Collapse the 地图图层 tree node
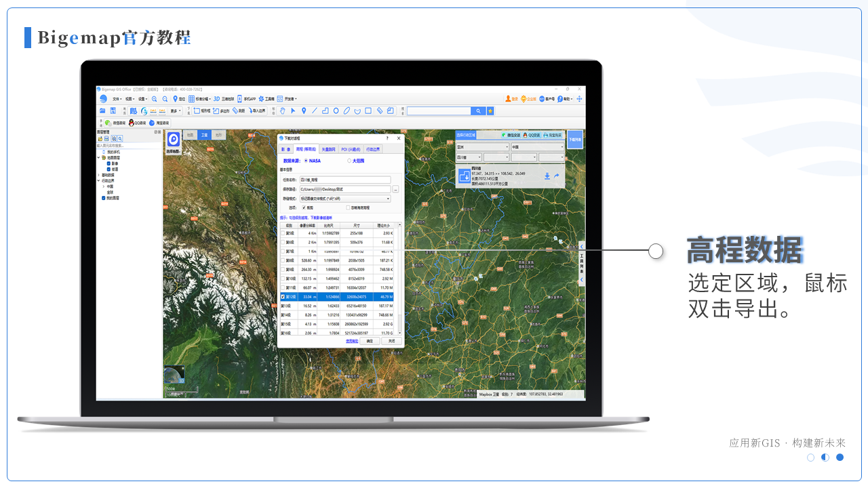The image size is (868, 488). (98, 157)
